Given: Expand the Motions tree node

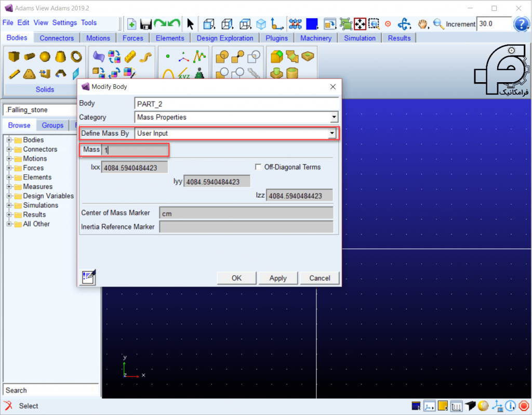Looking at the screenshot, I should pos(9,159).
